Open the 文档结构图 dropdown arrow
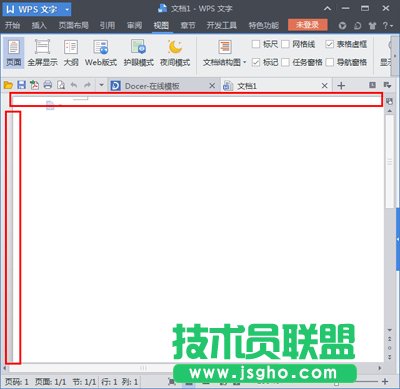 coord(245,62)
